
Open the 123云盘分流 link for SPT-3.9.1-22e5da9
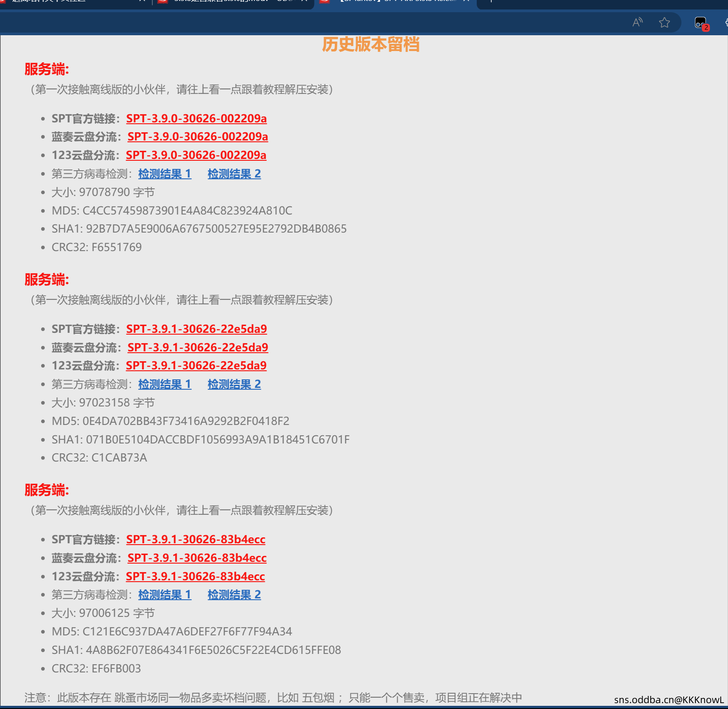[x=196, y=366]
